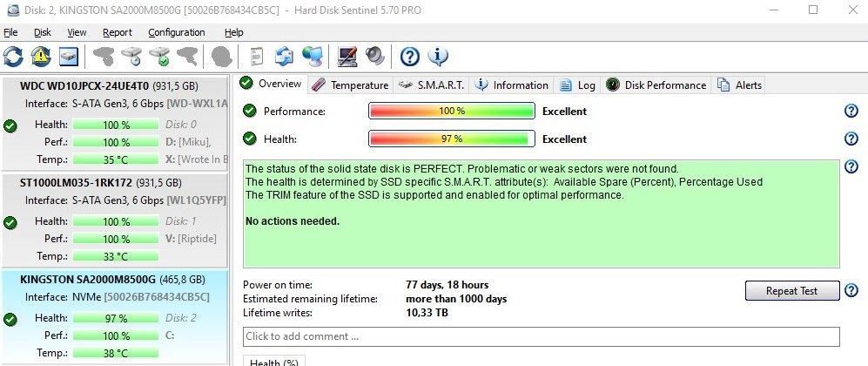Open the report document toolbar icon
This screenshot has width=868, height=366.
(256, 57)
